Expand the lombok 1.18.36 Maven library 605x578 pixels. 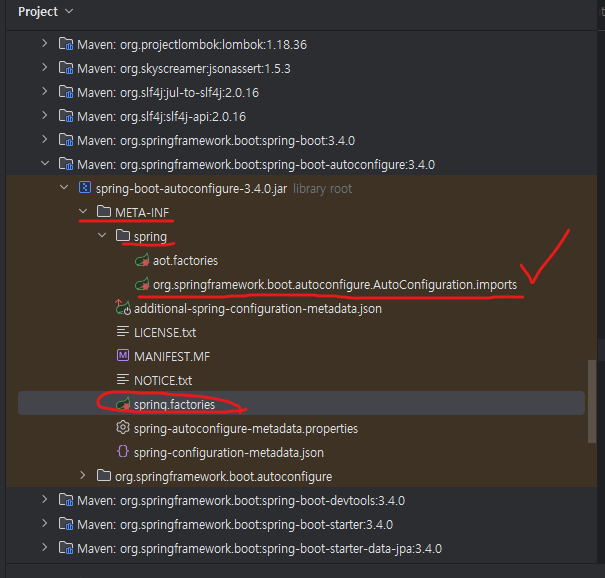[45, 43]
